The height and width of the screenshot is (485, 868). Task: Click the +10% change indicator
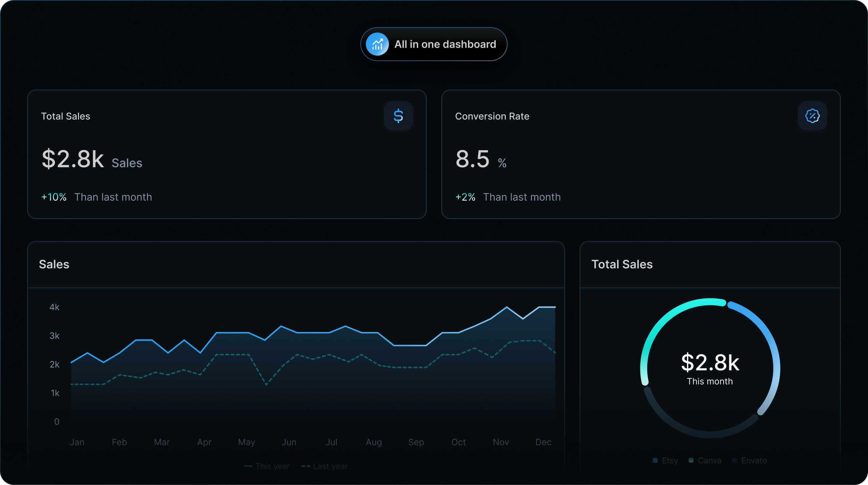tap(54, 197)
